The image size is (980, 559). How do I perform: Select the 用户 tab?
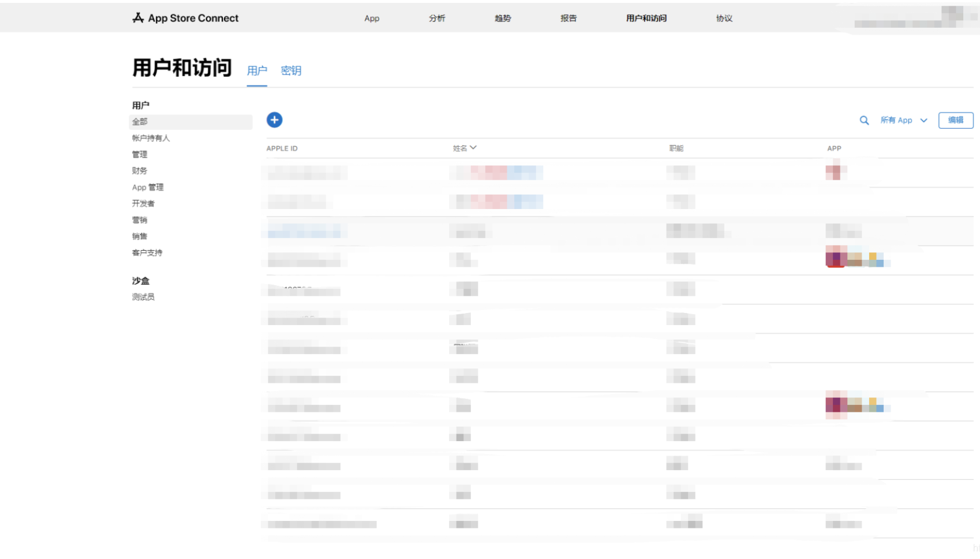point(257,71)
